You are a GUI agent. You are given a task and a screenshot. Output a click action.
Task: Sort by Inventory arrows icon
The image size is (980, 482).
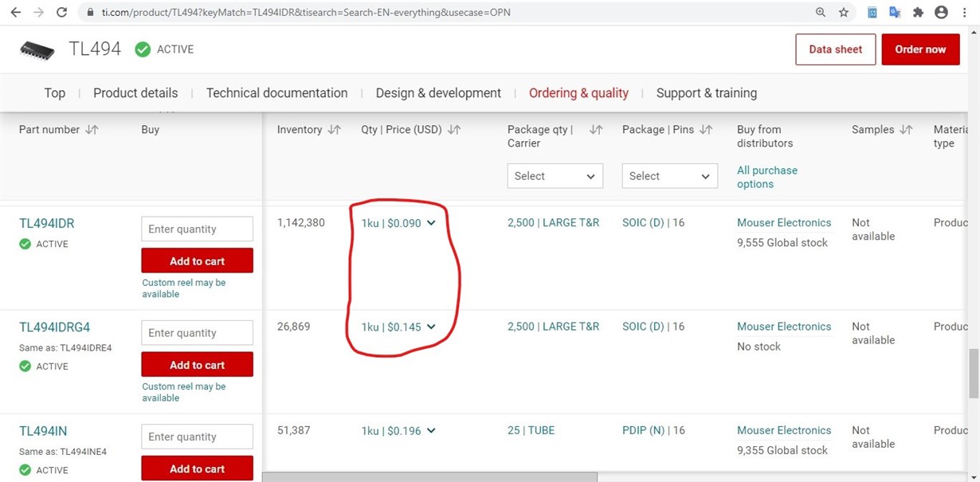point(334,129)
